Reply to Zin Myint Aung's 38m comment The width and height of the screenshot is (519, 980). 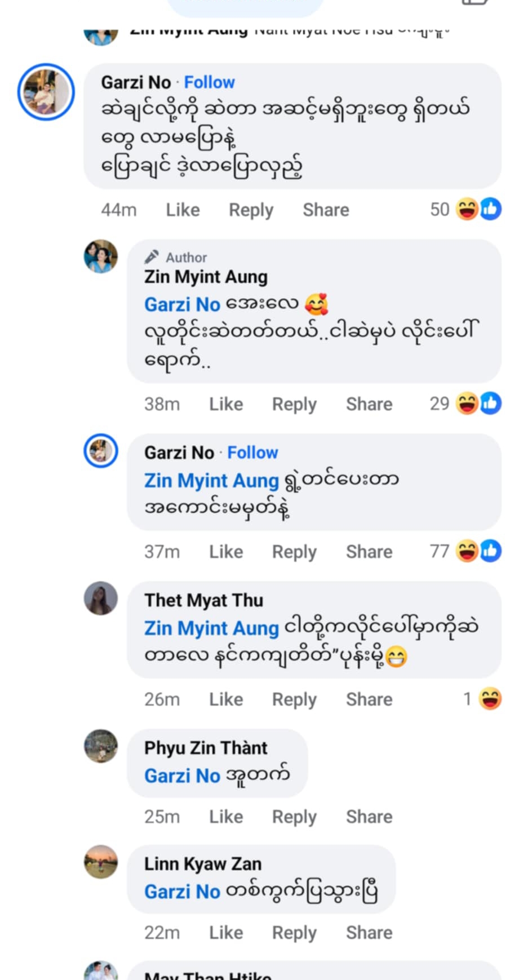tap(294, 404)
